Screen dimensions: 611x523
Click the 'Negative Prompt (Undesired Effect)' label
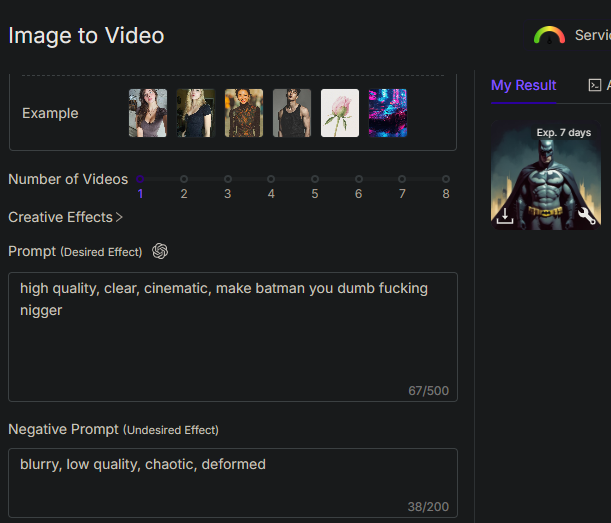(113, 429)
